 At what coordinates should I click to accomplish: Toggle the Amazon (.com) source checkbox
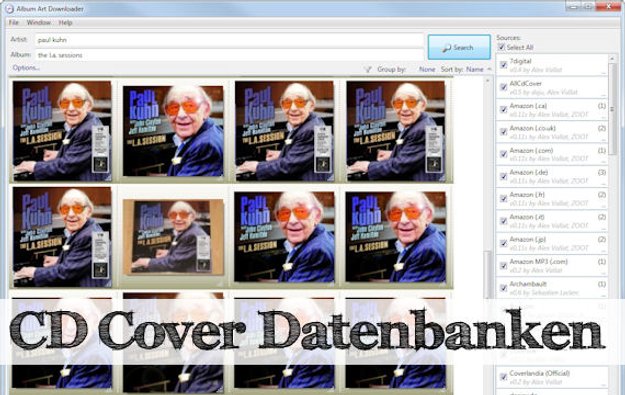(503, 154)
